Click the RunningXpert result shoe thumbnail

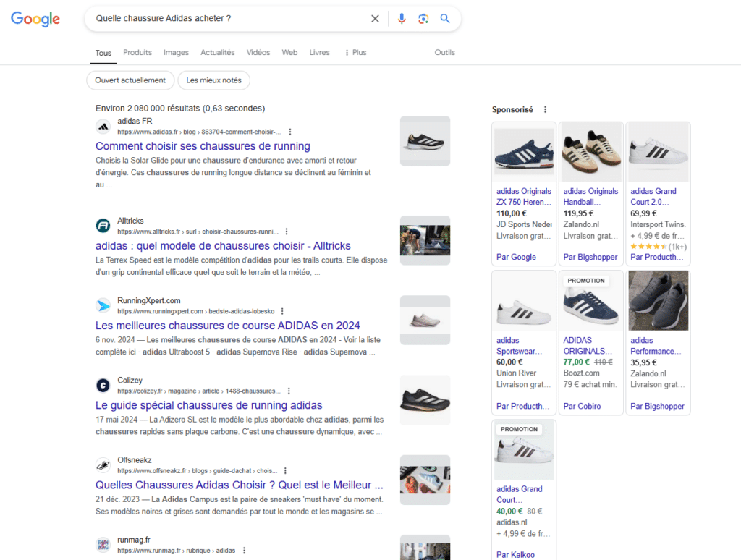425,321
